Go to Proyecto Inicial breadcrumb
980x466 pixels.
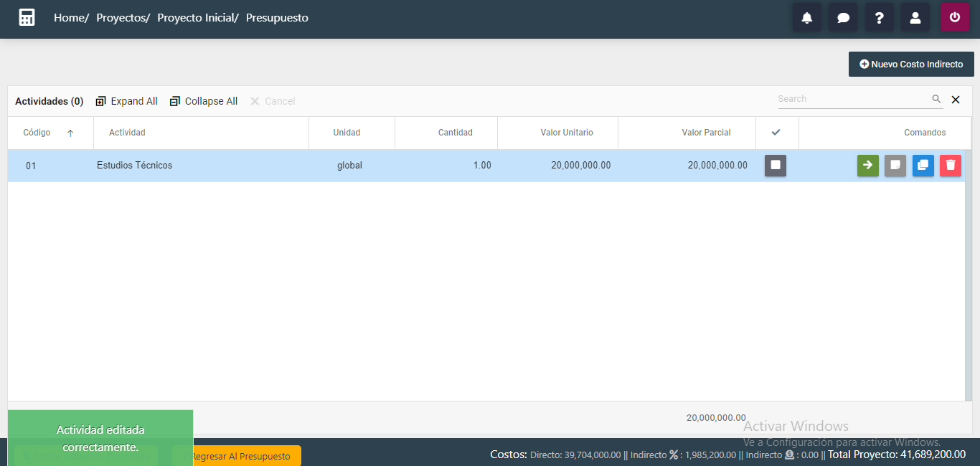point(197,18)
